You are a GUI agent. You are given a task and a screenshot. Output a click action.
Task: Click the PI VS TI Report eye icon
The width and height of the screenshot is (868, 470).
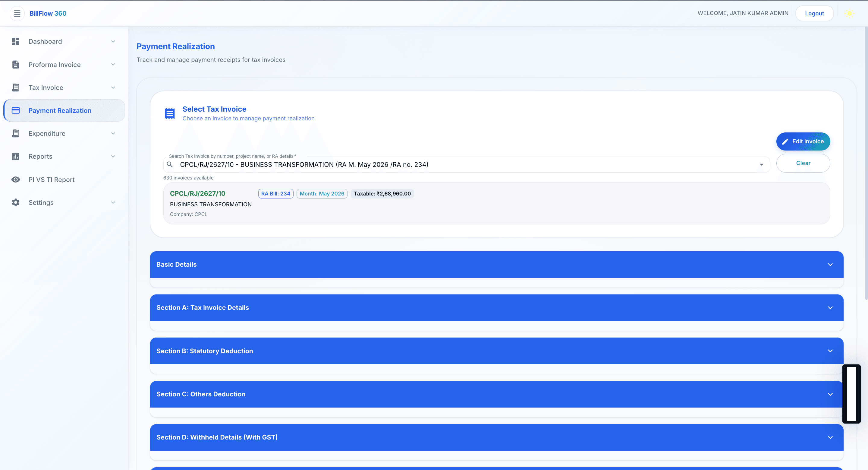click(16, 179)
